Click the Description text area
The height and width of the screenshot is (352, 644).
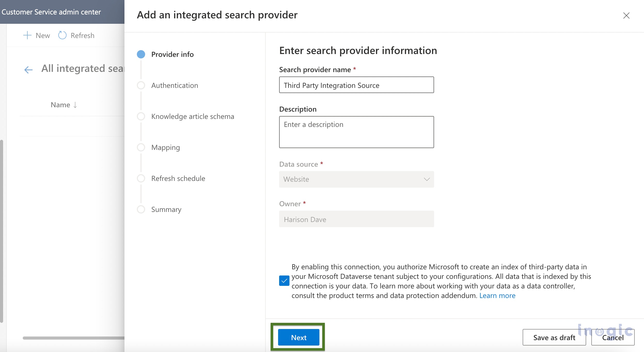click(x=356, y=132)
